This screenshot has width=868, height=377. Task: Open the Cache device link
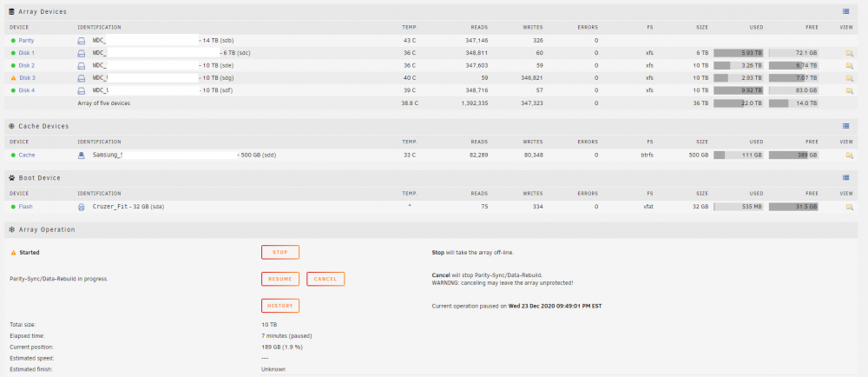click(x=27, y=155)
